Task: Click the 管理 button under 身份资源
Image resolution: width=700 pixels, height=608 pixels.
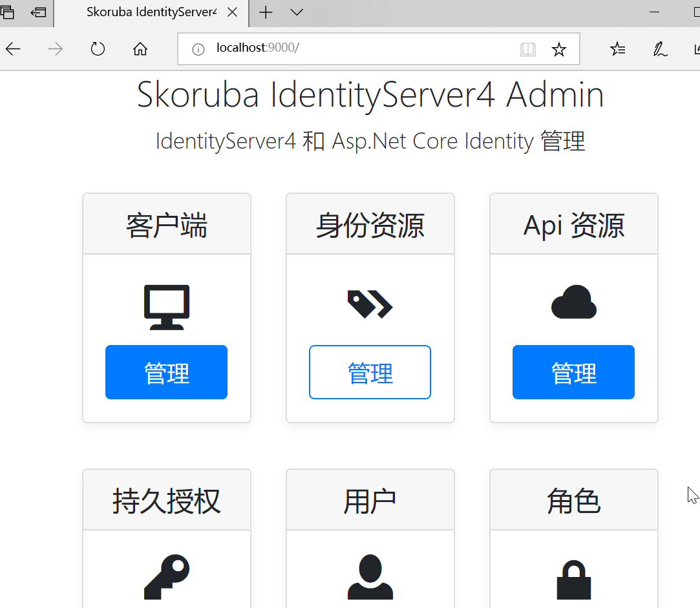Action: 370,372
